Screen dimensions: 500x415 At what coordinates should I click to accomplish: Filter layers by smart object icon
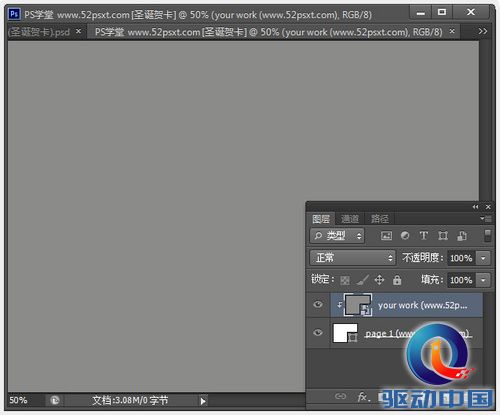click(x=462, y=236)
